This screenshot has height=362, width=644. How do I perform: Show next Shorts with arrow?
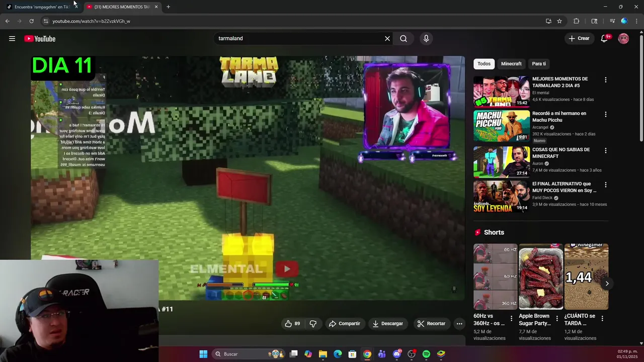tap(607, 284)
